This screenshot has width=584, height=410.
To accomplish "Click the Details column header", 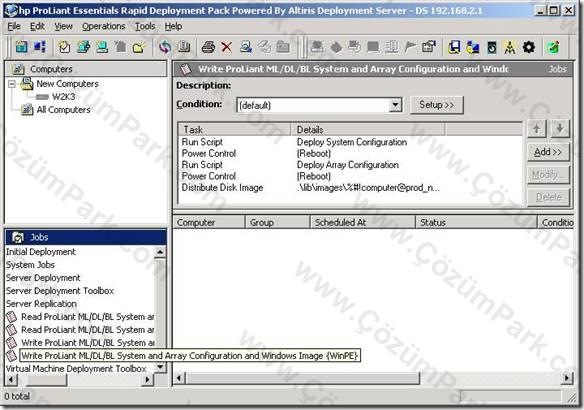I will pos(368,130).
